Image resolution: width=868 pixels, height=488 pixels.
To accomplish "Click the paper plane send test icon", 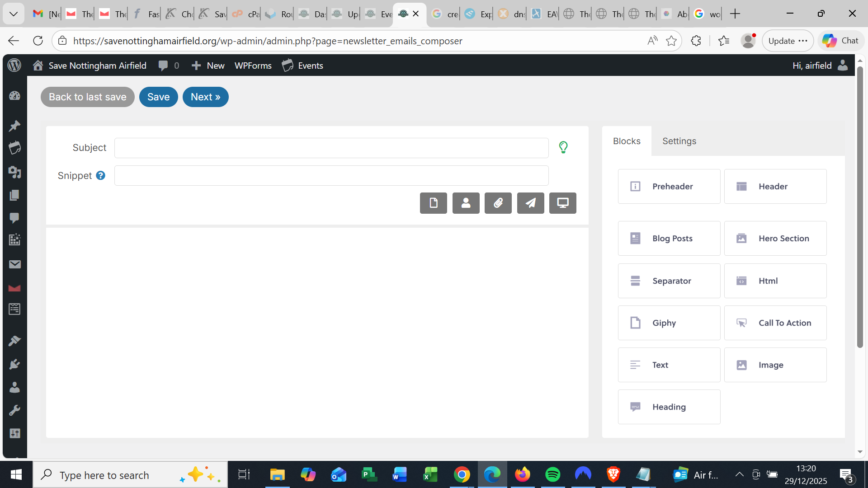I will pyautogui.click(x=530, y=203).
